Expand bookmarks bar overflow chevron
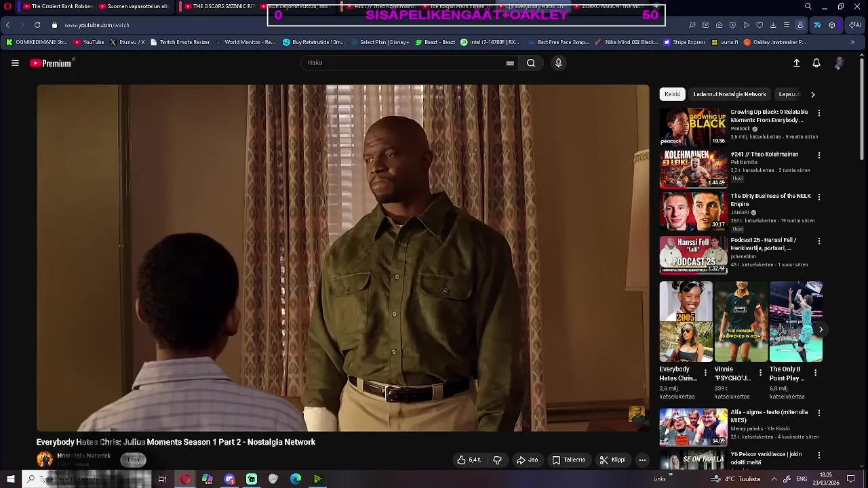Screen dimensions: 868x488 852,42
